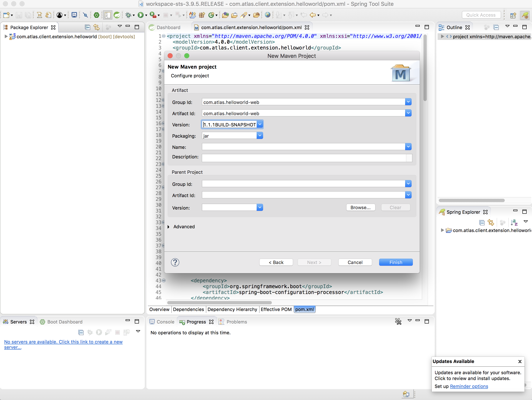Image resolution: width=532 pixels, height=400 pixels.
Task: Click the Browse... button
Action: click(x=360, y=207)
